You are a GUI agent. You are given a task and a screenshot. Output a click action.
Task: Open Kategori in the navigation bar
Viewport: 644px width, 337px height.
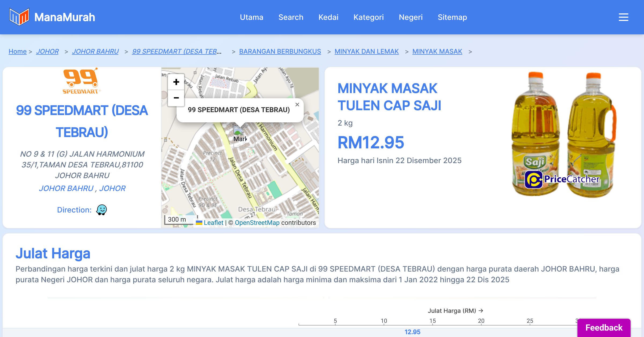pos(368,17)
